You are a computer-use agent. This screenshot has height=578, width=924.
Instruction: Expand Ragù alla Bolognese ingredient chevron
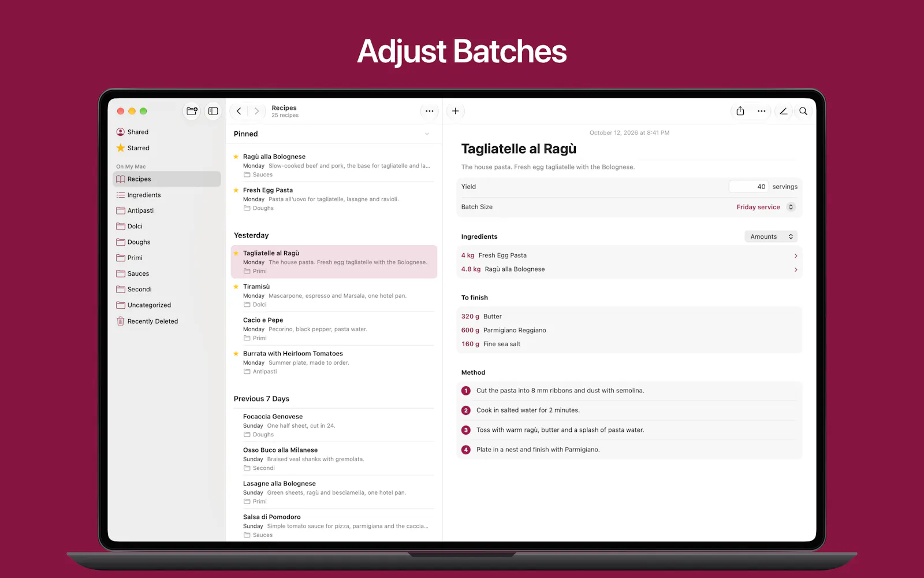click(x=796, y=269)
